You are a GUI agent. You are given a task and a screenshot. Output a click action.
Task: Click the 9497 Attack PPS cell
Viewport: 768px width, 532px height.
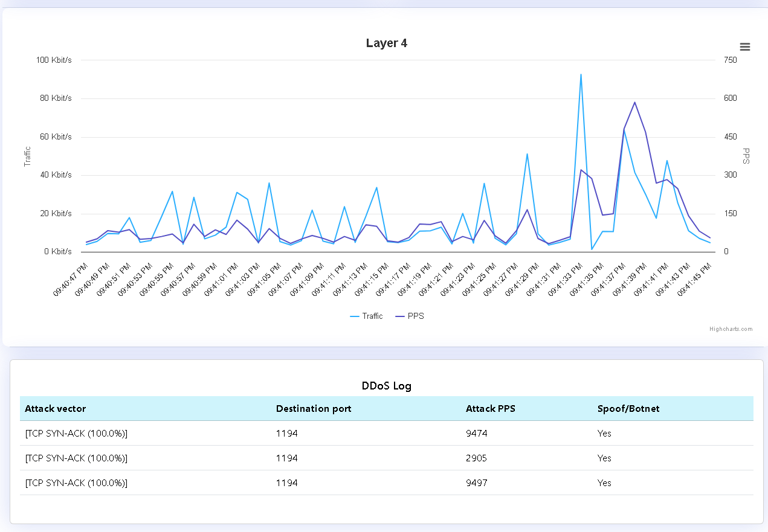coord(476,483)
